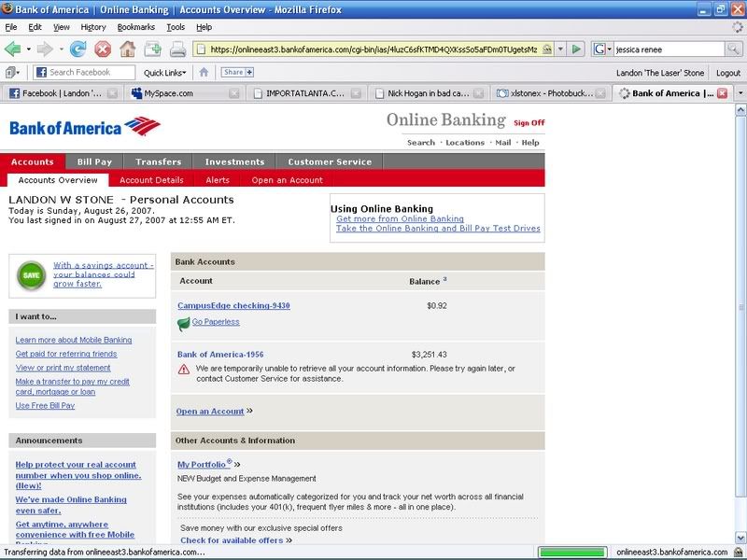Click the Bank of America logo

(84, 126)
